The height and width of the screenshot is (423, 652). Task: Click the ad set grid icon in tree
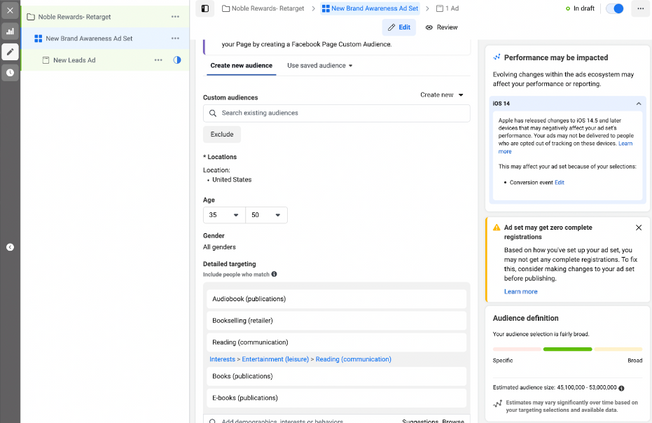coord(38,38)
